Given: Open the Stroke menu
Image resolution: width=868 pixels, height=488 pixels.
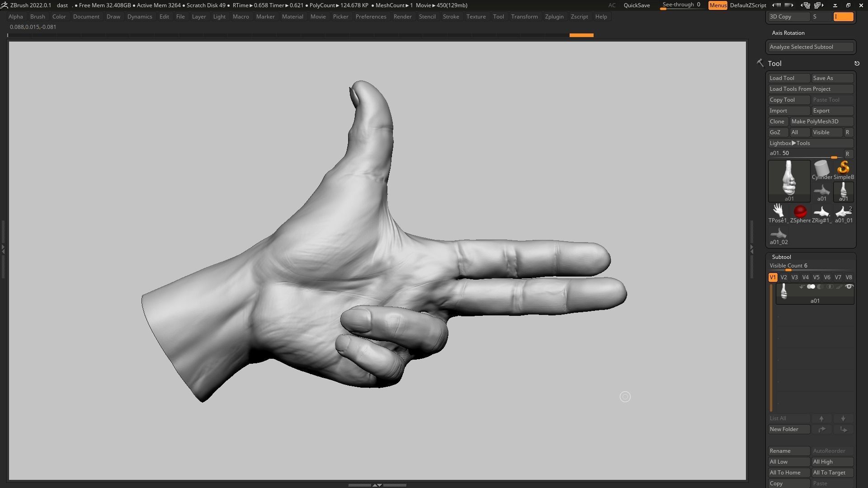Looking at the screenshot, I should [451, 17].
